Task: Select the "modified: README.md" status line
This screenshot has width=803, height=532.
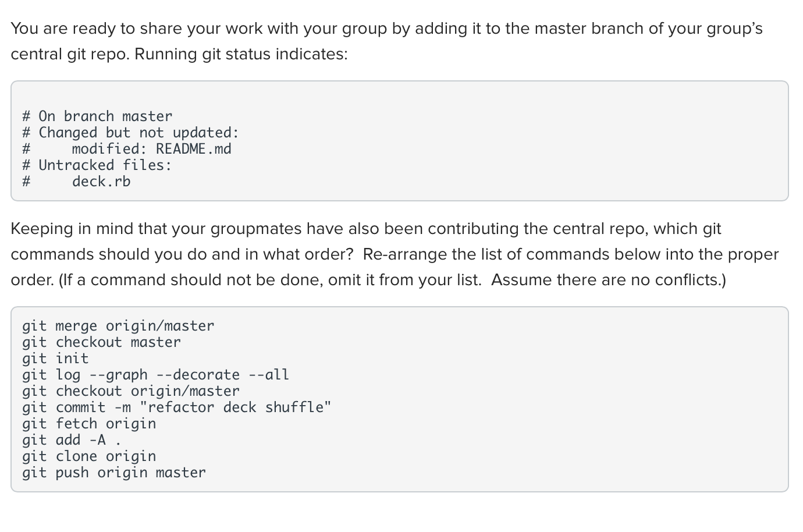Action: (151, 149)
